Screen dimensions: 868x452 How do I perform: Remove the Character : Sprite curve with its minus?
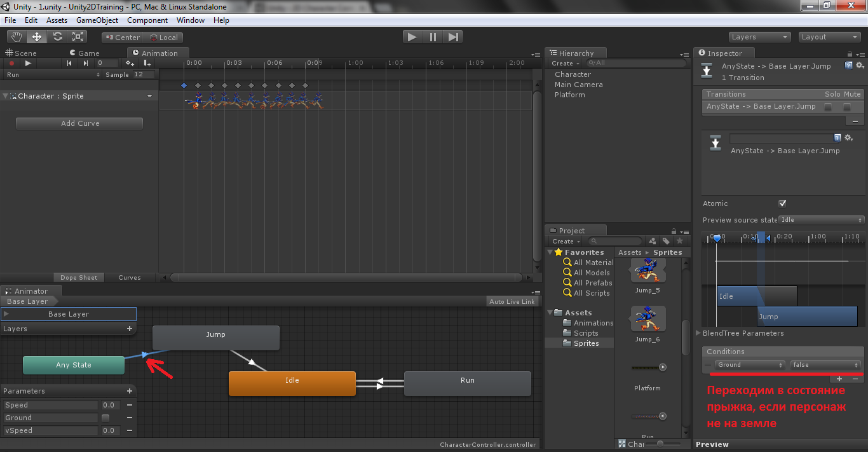150,96
